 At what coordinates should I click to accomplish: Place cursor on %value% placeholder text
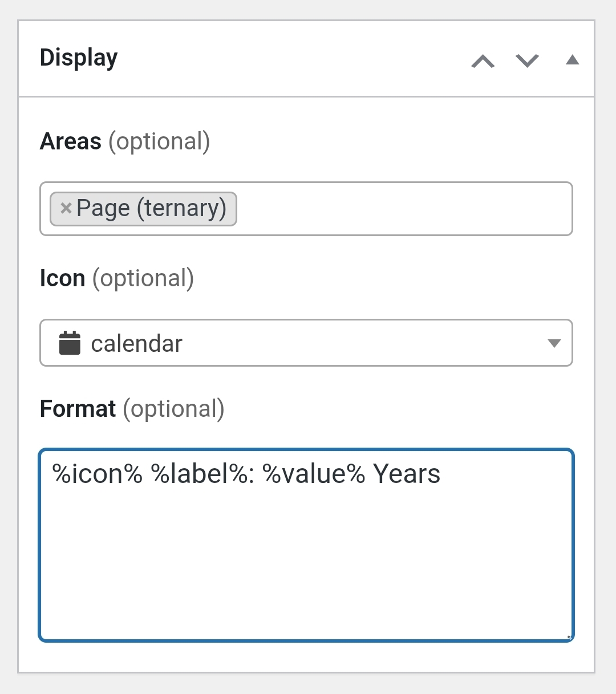[314, 474]
